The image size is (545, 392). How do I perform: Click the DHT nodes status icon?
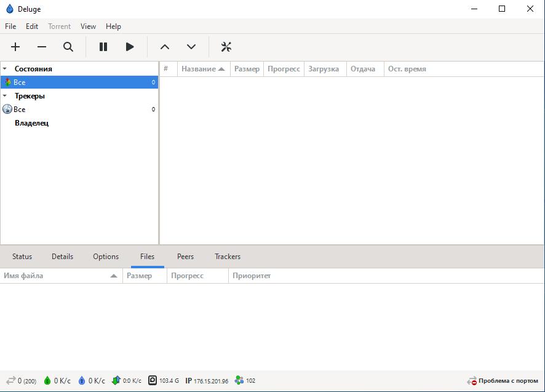(239, 381)
